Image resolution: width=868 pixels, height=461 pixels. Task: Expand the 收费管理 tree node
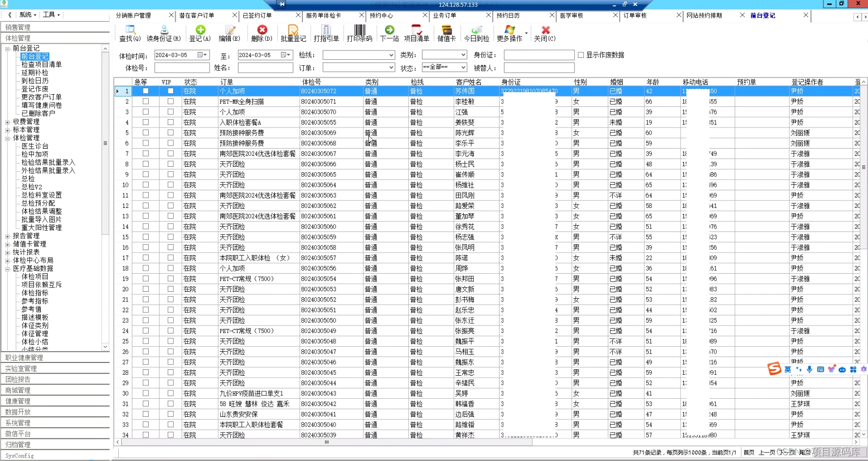click(x=7, y=122)
